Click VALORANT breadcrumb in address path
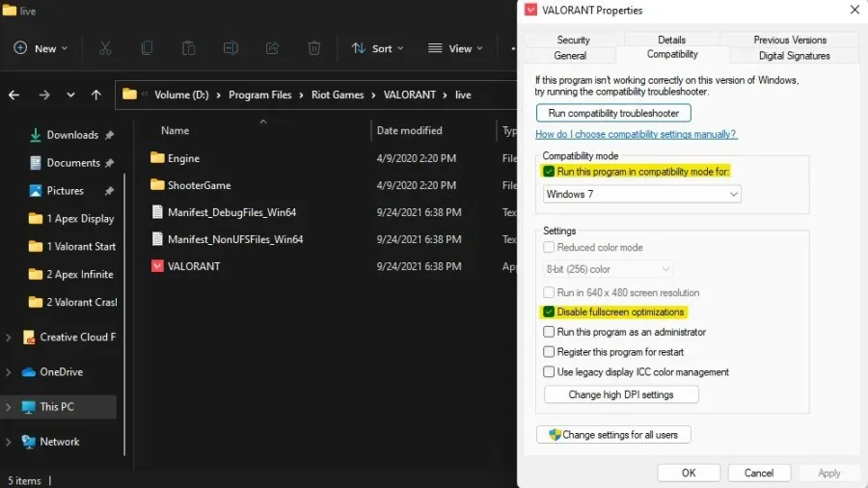The image size is (868, 488). coord(410,95)
